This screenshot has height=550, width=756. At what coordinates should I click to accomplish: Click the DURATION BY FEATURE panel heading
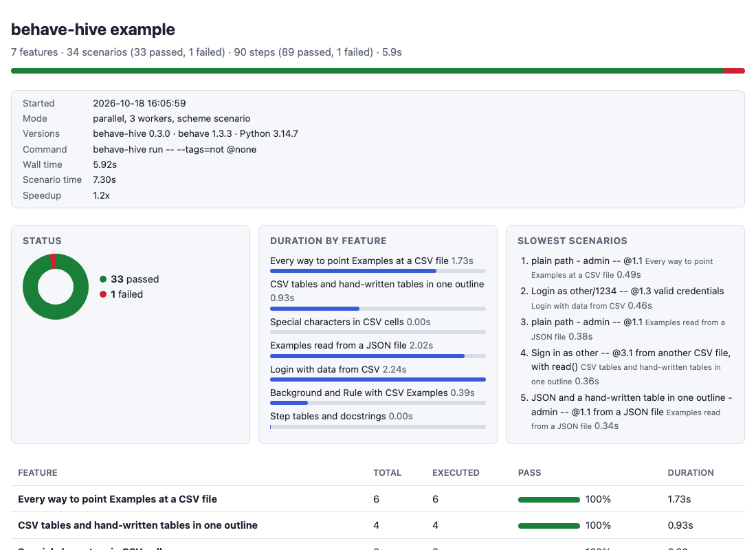329,241
